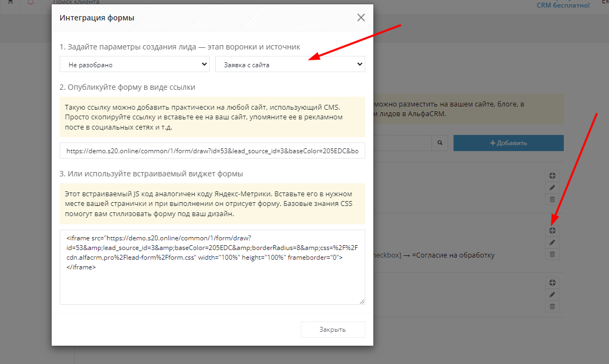Click the note starting Такую ссылку можно добавить
The width and height of the screenshot is (609, 364).
point(213,117)
